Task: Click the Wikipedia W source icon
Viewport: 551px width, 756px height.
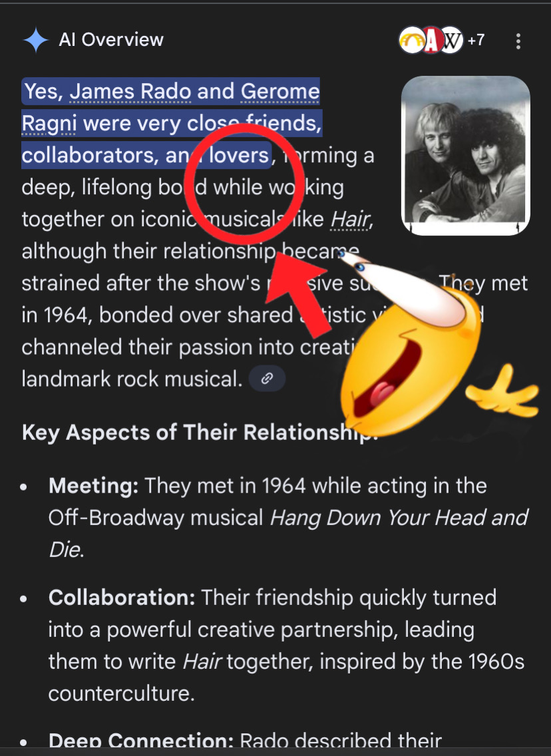Action: [x=452, y=41]
